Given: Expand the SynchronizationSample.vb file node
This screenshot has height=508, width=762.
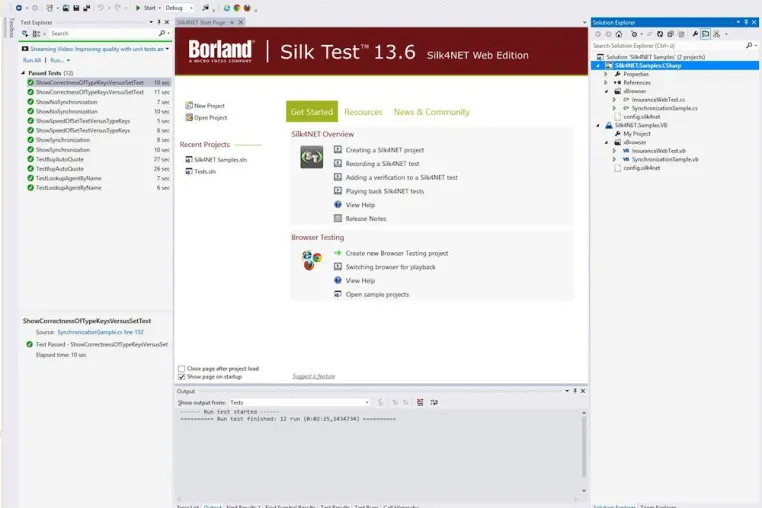Looking at the screenshot, I should pos(614,159).
